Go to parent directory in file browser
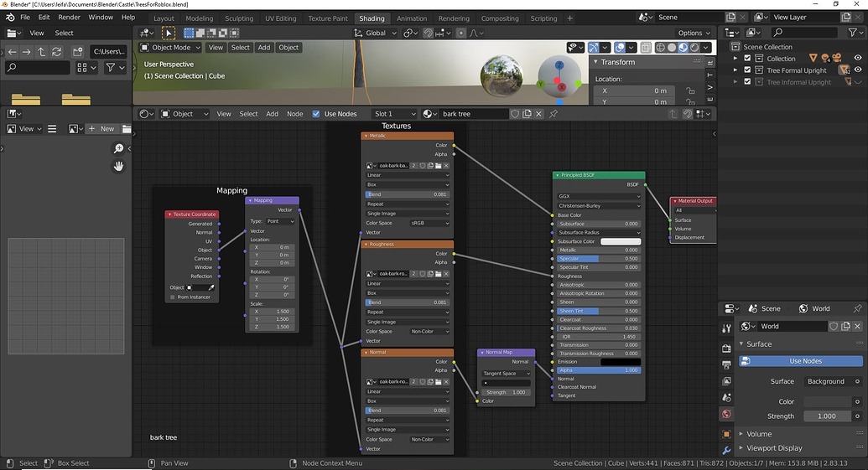 [x=41, y=52]
